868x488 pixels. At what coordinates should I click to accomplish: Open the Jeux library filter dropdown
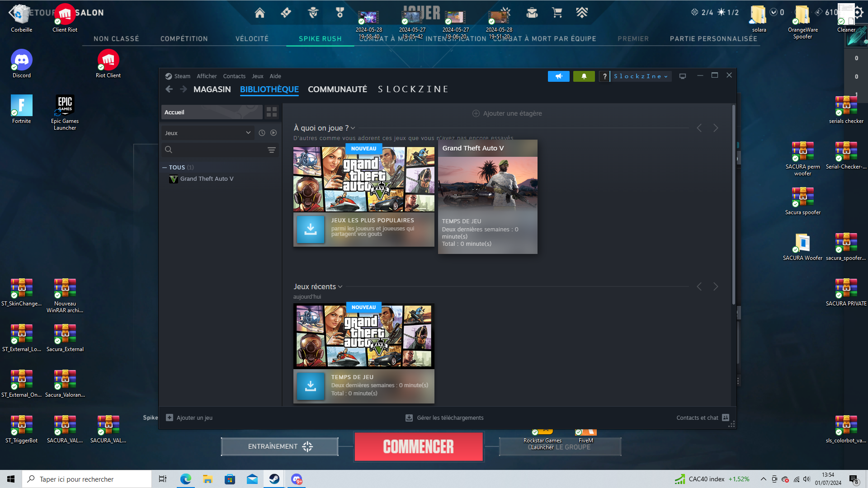pyautogui.click(x=208, y=133)
